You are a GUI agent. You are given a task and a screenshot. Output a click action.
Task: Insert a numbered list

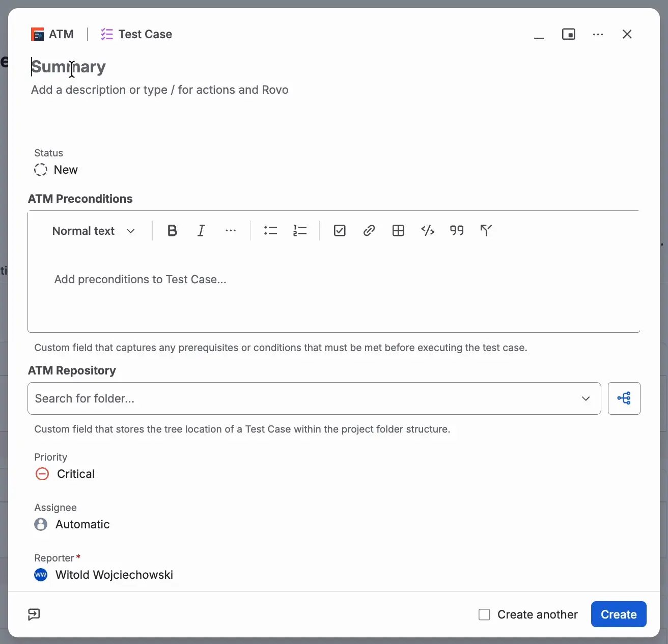pos(300,231)
